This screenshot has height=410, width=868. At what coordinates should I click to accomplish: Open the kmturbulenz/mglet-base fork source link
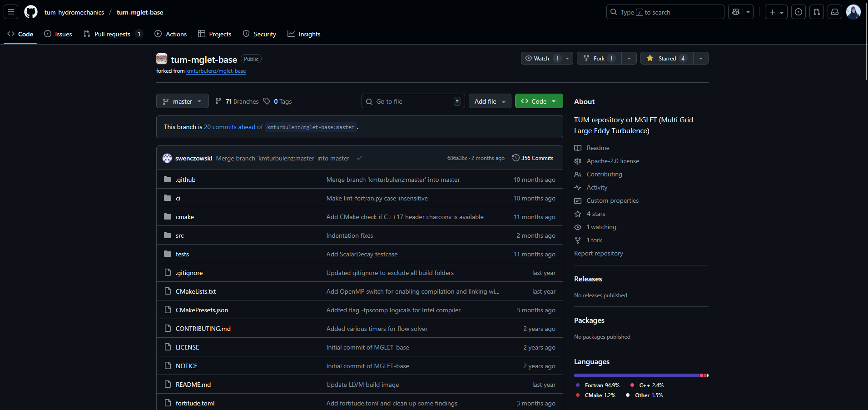[x=216, y=71]
